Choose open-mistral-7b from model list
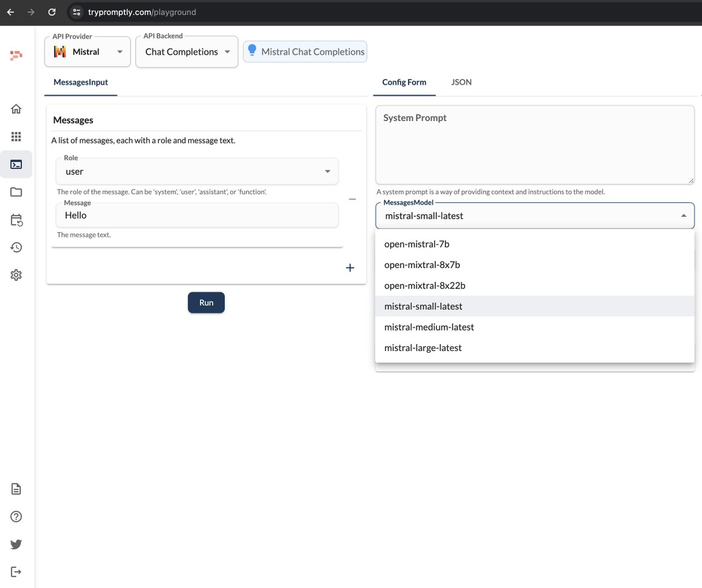Viewport: 702px width, 588px height. tap(535, 244)
